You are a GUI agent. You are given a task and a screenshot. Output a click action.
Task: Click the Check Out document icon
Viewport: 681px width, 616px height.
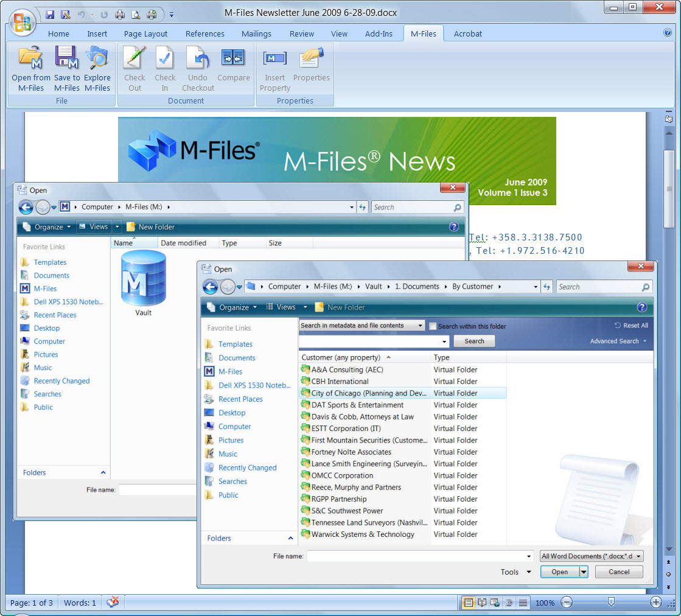point(134,58)
